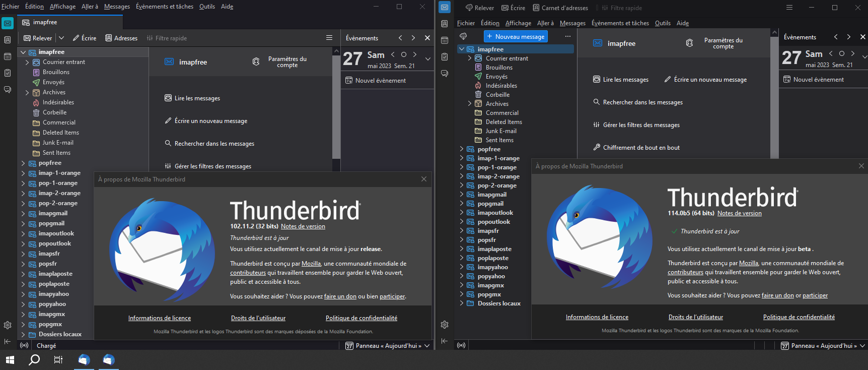Expand the popyahoo account in Thunderbird 102
868x370 pixels.
[23, 304]
